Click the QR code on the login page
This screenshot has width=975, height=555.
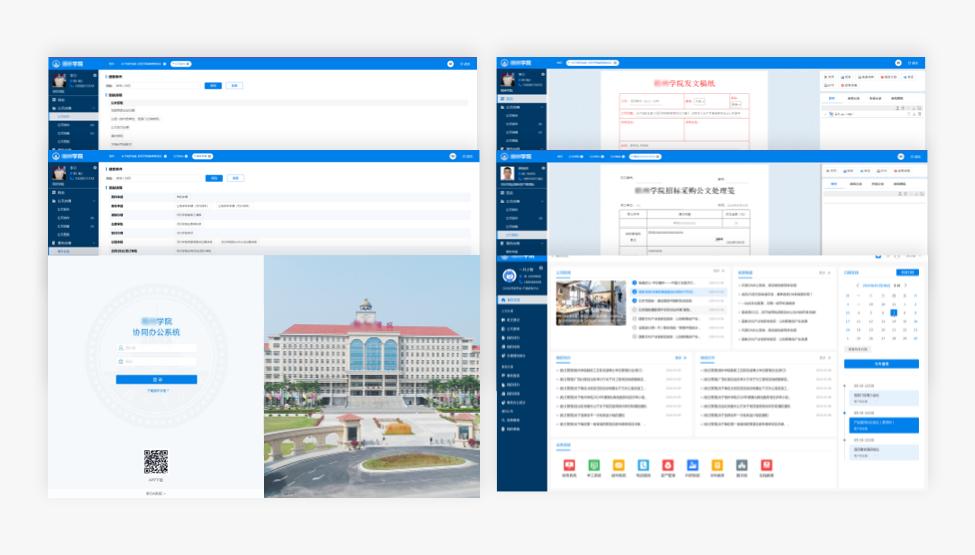coord(155,461)
